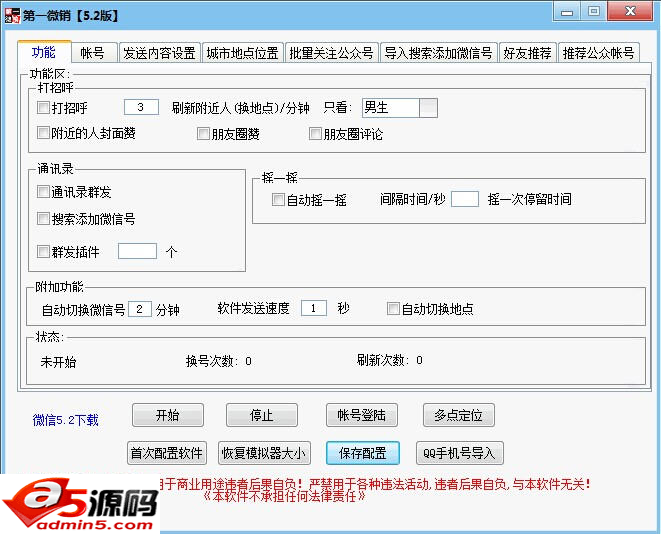Click the QQ手机号导入 button

tap(459, 453)
